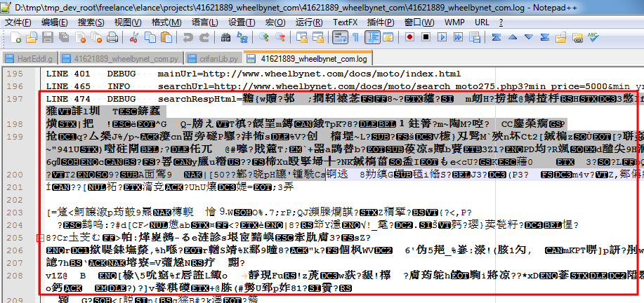Open the 视图(V) menu
Image resolution: width=644 pixels, height=303 pixels.
(128, 22)
